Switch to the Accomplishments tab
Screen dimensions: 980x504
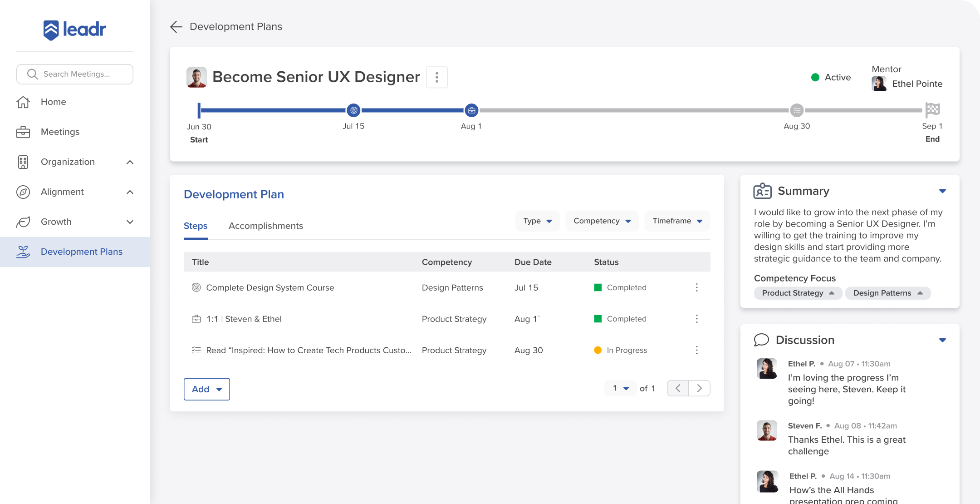pyautogui.click(x=266, y=226)
